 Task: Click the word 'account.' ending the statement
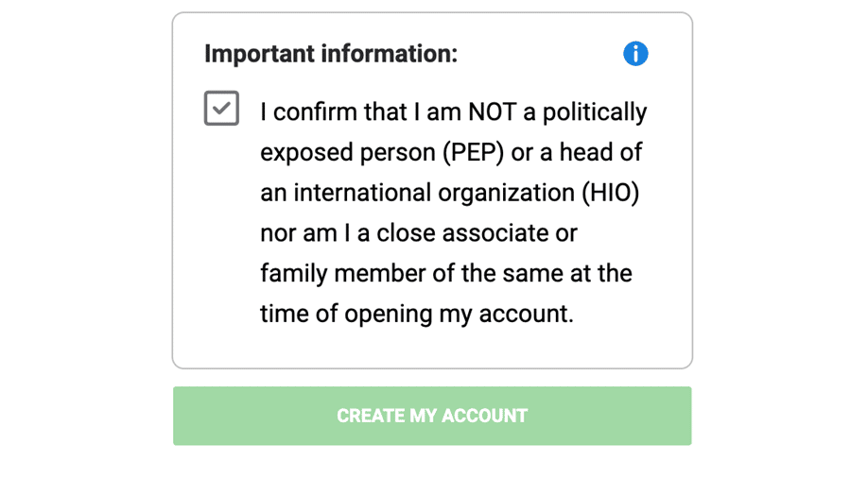[x=526, y=315]
